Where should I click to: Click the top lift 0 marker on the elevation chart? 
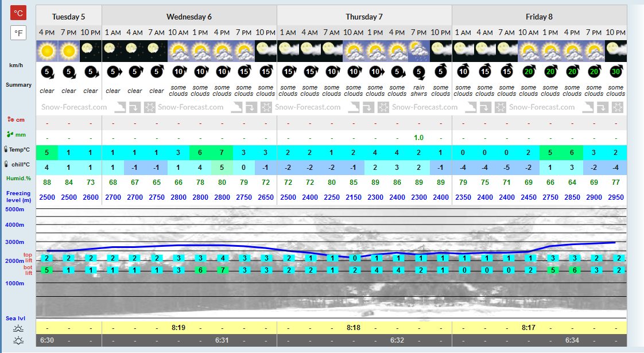point(355,258)
